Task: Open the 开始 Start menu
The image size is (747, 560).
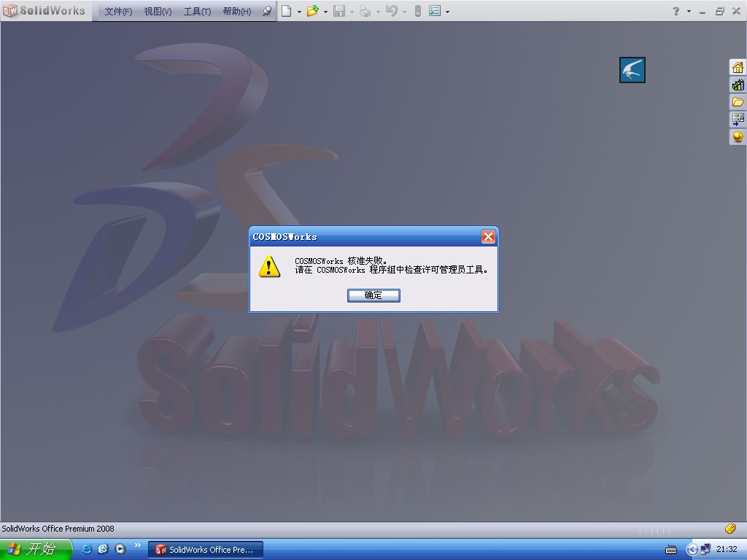Action: pyautogui.click(x=35, y=550)
